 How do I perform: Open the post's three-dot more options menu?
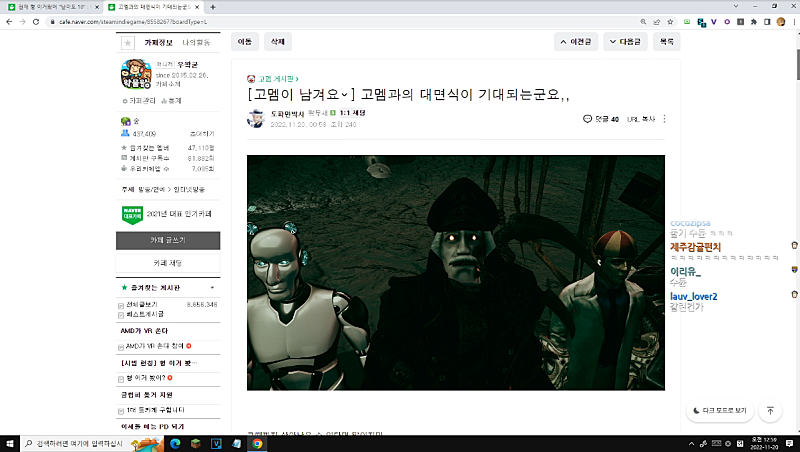[664, 119]
